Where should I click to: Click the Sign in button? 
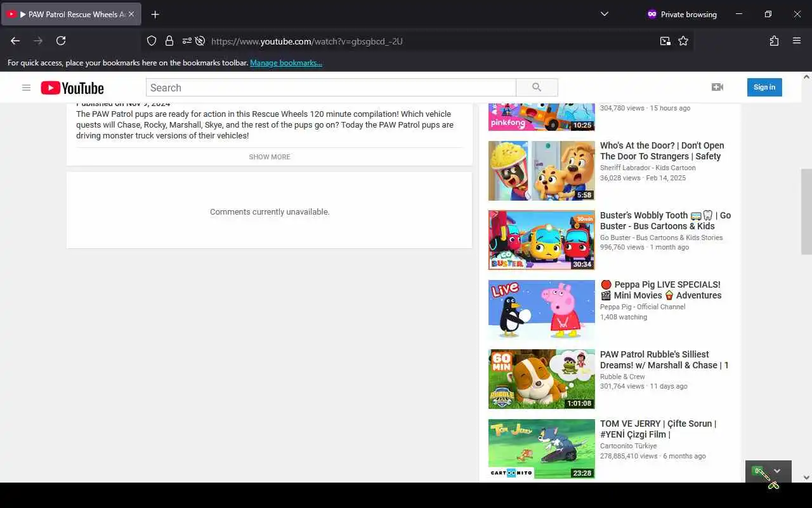click(x=764, y=87)
